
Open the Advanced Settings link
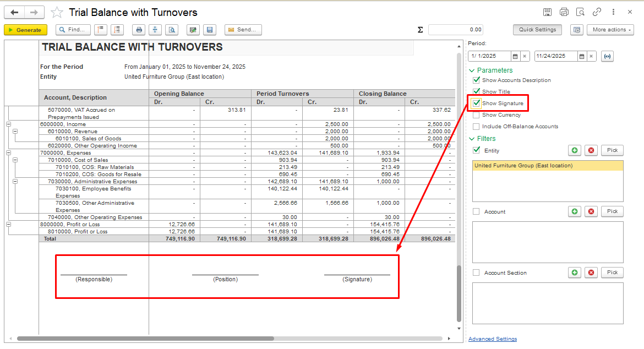pos(492,339)
